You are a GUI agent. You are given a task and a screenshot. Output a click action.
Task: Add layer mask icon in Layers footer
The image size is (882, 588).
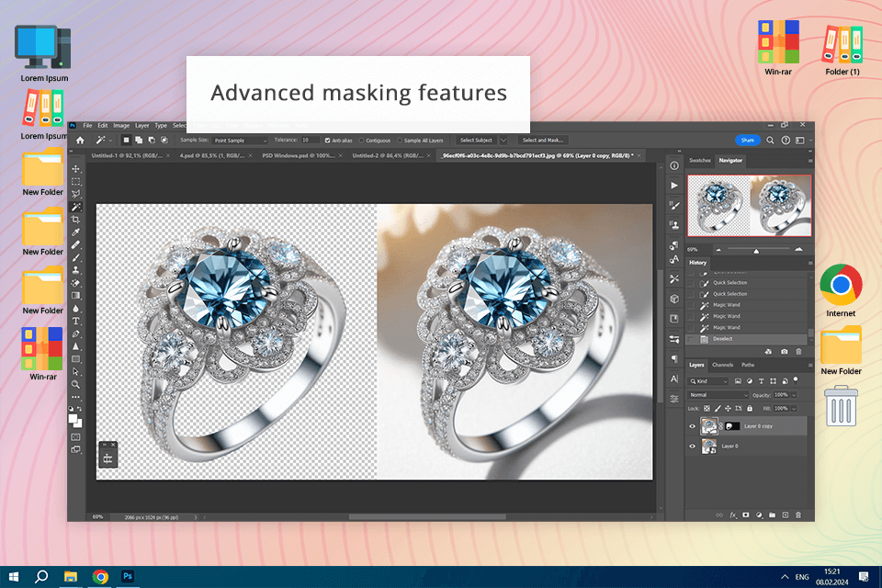[x=746, y=514]
